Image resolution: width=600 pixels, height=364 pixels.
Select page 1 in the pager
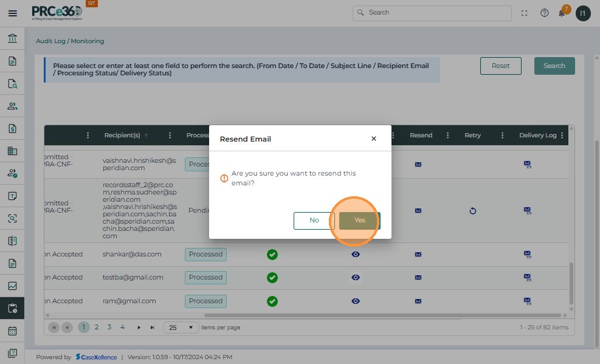84,328
